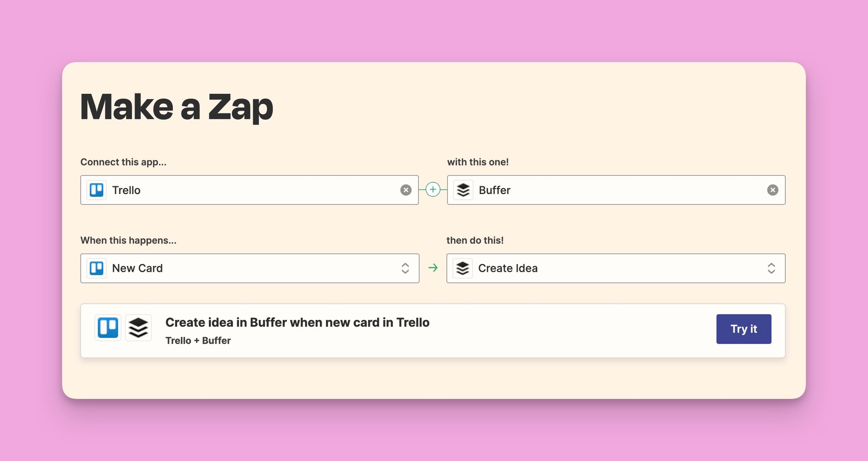Clear the Buffer app selection

pyautogui.click(x=773, y=190)
